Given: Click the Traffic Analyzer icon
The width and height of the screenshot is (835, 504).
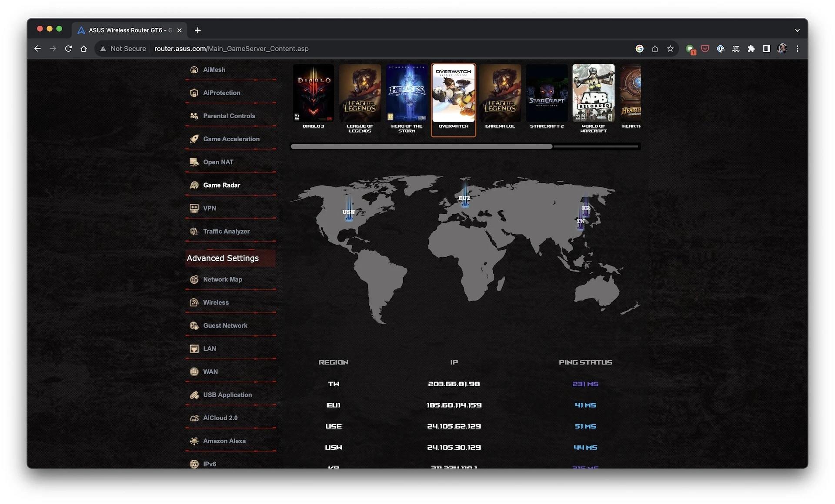Looking at the screenshot, I should (194, 232).
